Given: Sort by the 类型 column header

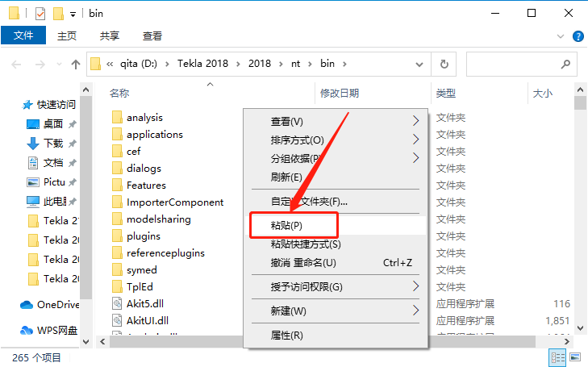Looking at the screenshot, I should [x=446, y=93].
